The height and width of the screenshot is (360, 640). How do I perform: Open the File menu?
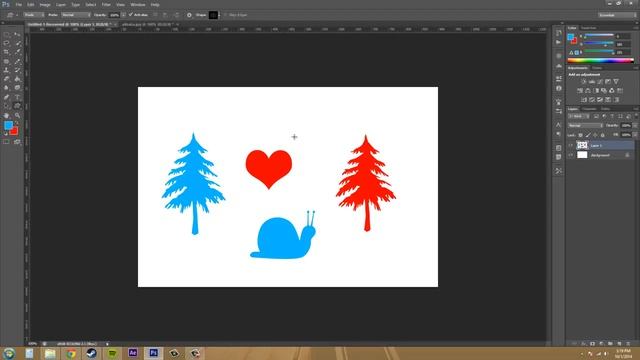[18, 4]
